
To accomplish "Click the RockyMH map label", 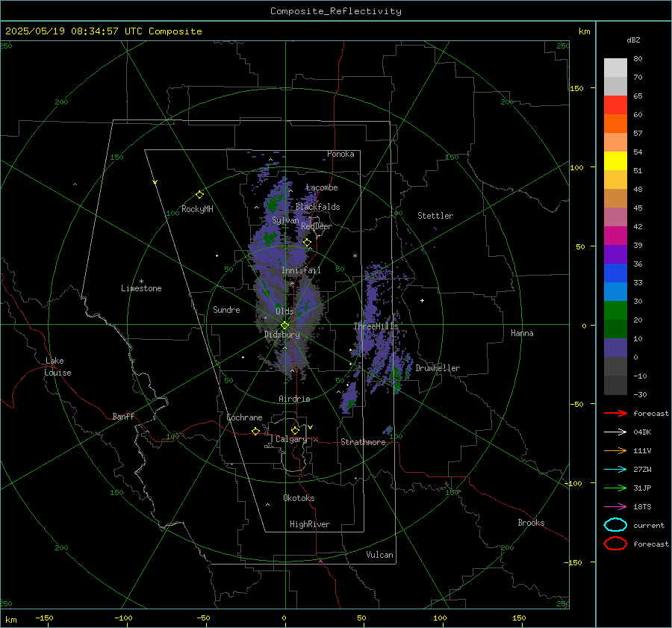I will click(x=197, y=209).
